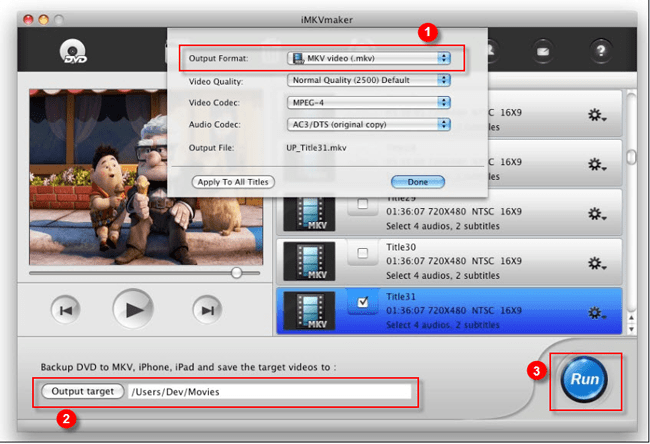Click 'Select 4 audios, 2 subtitles' under Title31
Image resolution: width=650 pixels, height=444 pixels.
(x=443, y=325)
